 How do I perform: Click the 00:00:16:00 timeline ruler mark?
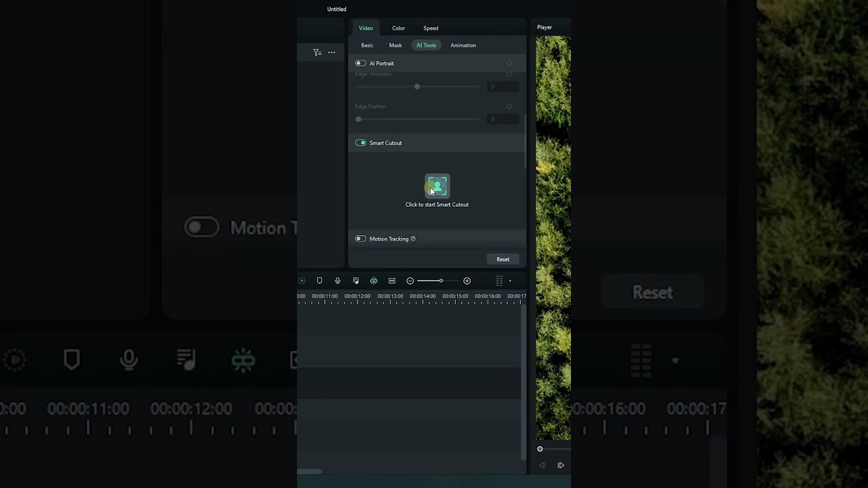[x=488, y=296]
